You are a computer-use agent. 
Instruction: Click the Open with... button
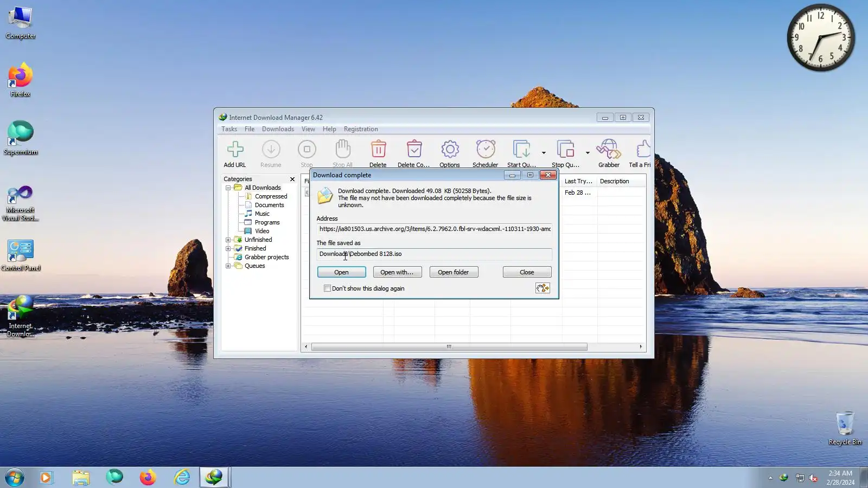click(397, 272)
